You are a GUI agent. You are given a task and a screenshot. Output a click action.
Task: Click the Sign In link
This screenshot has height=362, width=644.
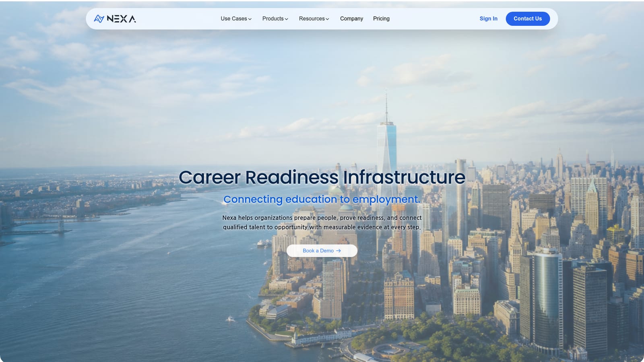click(488, 19)
